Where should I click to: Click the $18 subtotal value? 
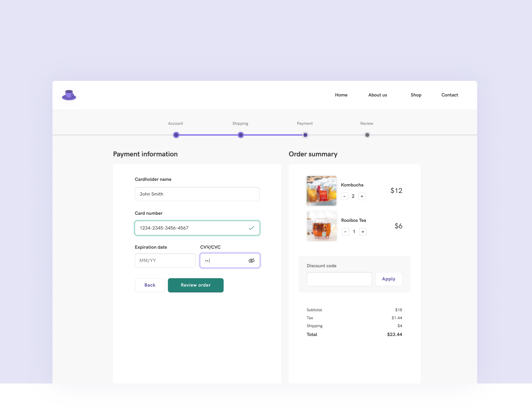399,310
